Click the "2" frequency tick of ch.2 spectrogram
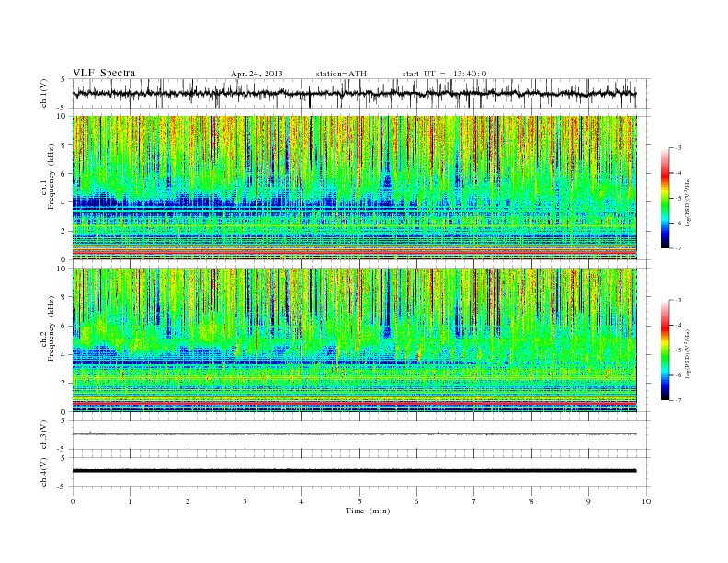Viewport: 728px width, 563px height. [64, 384]
